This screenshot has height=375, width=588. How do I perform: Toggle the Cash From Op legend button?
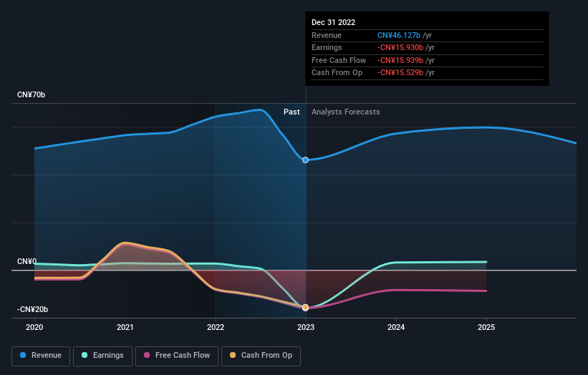[261, 356]
